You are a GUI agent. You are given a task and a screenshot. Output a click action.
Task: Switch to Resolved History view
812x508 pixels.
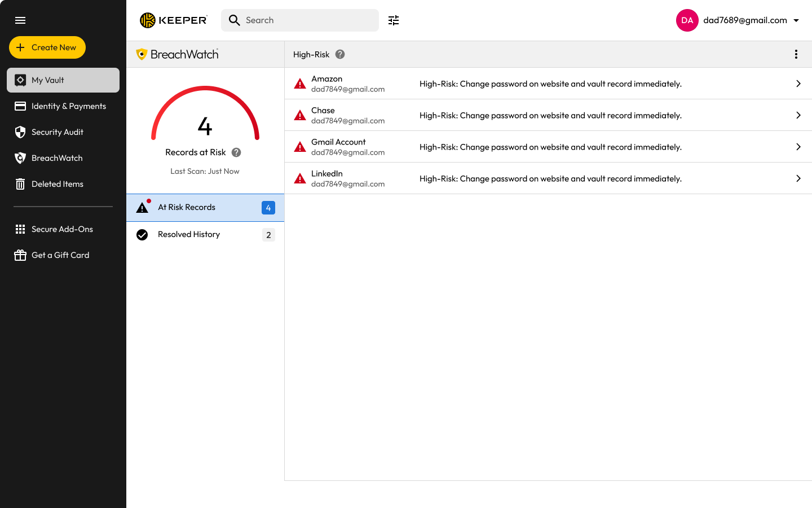188,234
